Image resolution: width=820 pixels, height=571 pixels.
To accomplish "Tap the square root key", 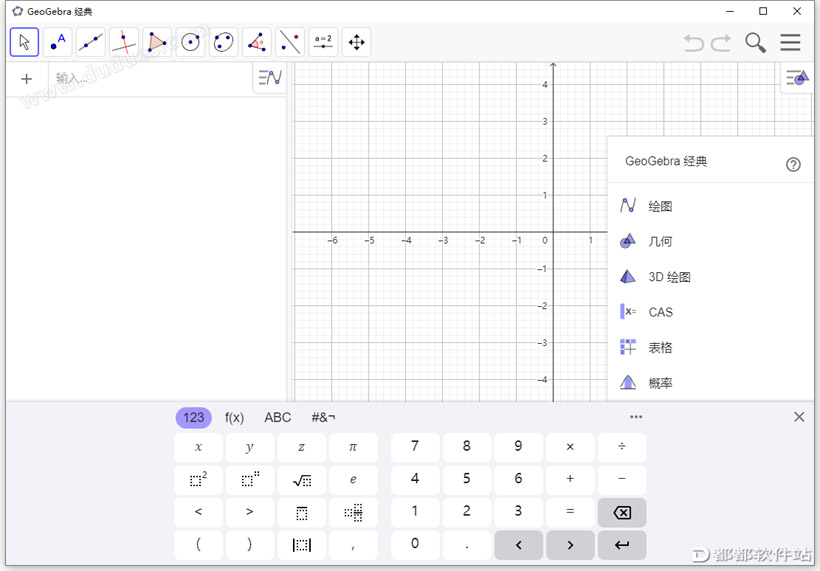I will pos(301,479).
